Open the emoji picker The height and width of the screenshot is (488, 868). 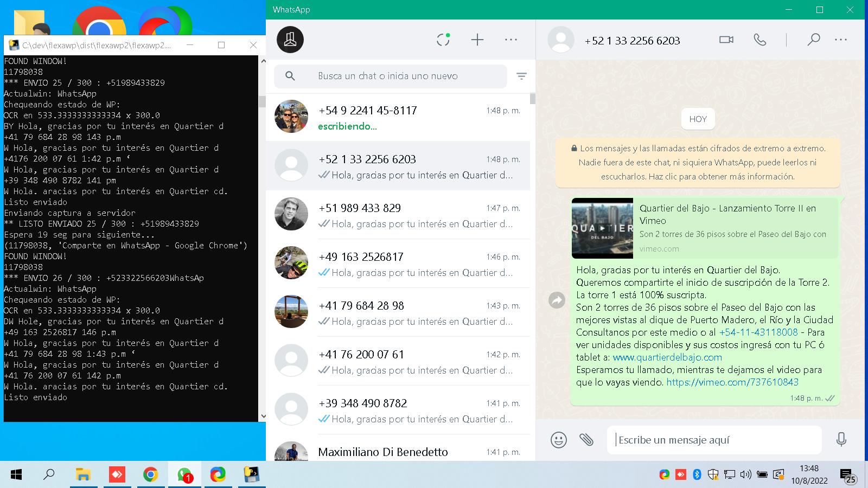point(559,440)
